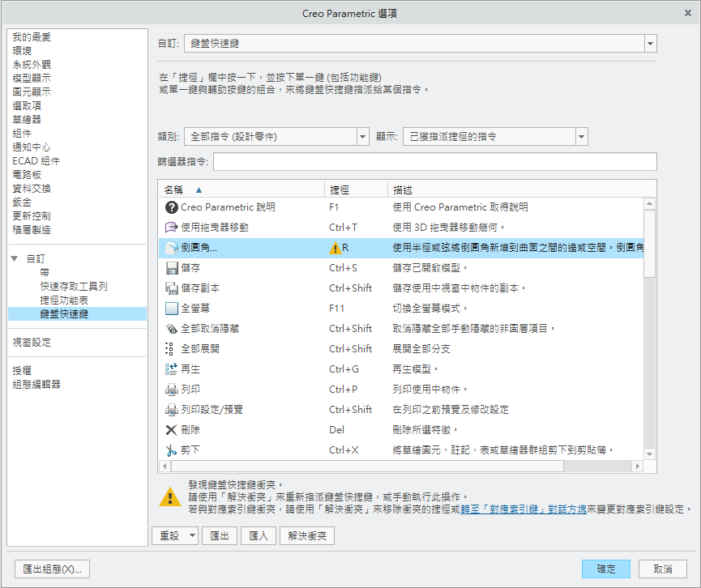The image size is (701, 588).
Task: Click the 再生 regenerate icon
Action: 171,369
